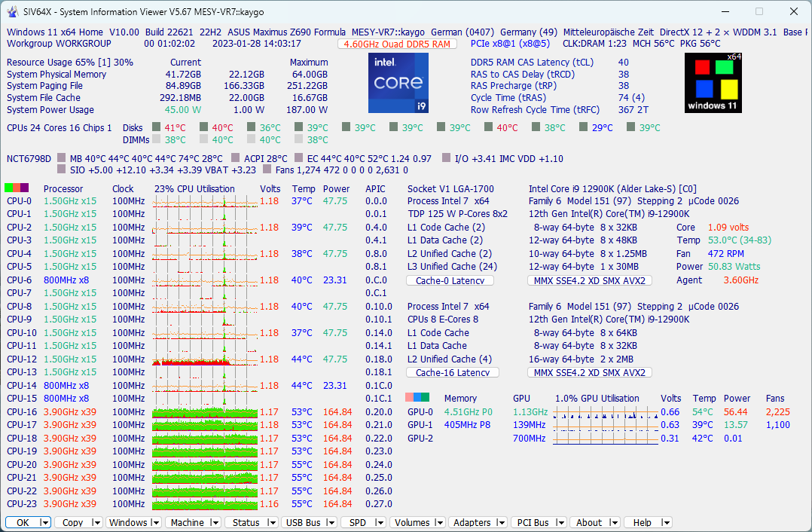This screenshot has height=532, width=812.
Task: Click the GPU-0 row label
Action: pos(420,412)
